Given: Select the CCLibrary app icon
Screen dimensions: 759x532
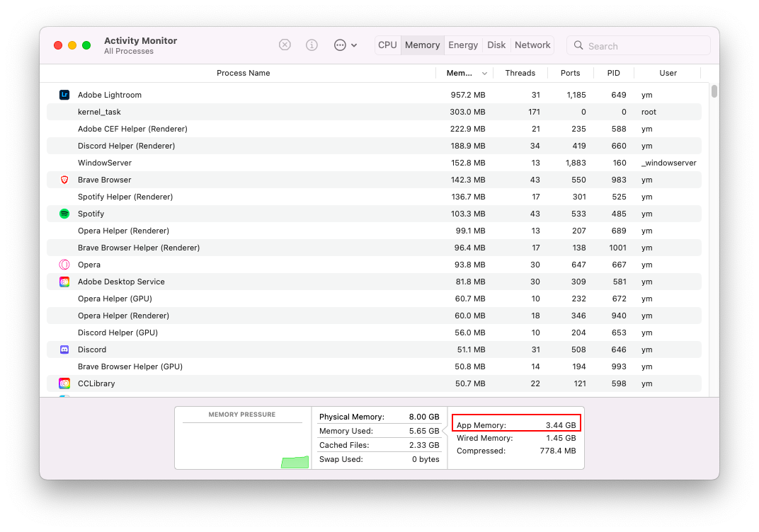Looking at the screenshot, I should [64, 383].
